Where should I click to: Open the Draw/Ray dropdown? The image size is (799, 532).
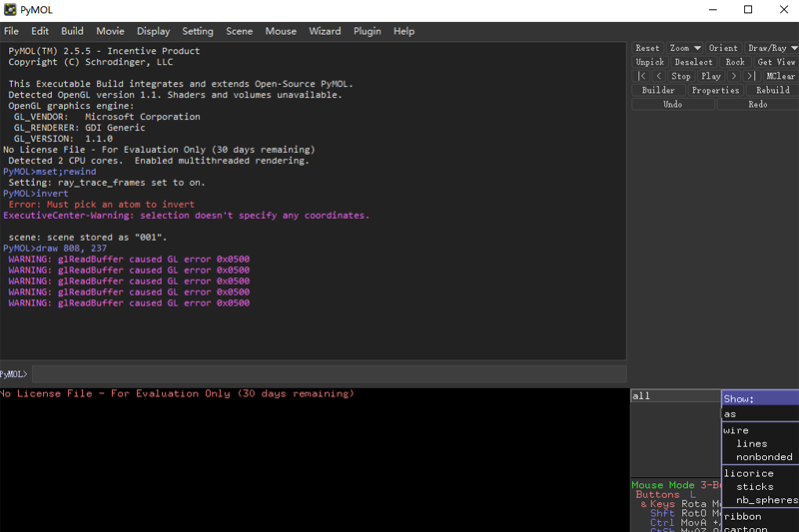coord(771,48)
